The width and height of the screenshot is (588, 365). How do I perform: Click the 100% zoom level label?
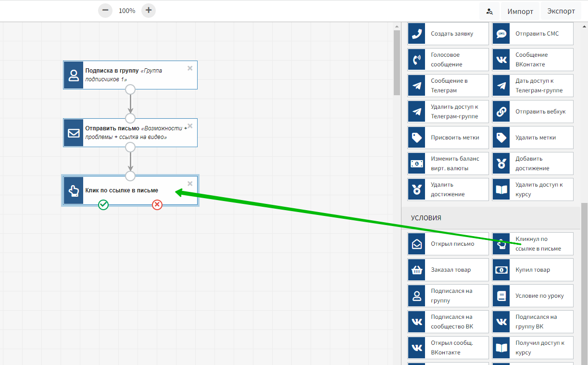pos(127,11)
